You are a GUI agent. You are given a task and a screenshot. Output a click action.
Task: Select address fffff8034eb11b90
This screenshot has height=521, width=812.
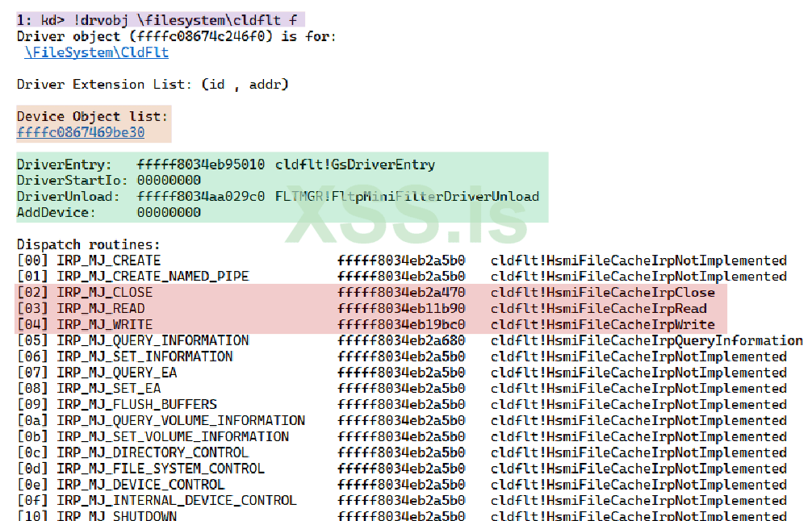coord(401,309)
